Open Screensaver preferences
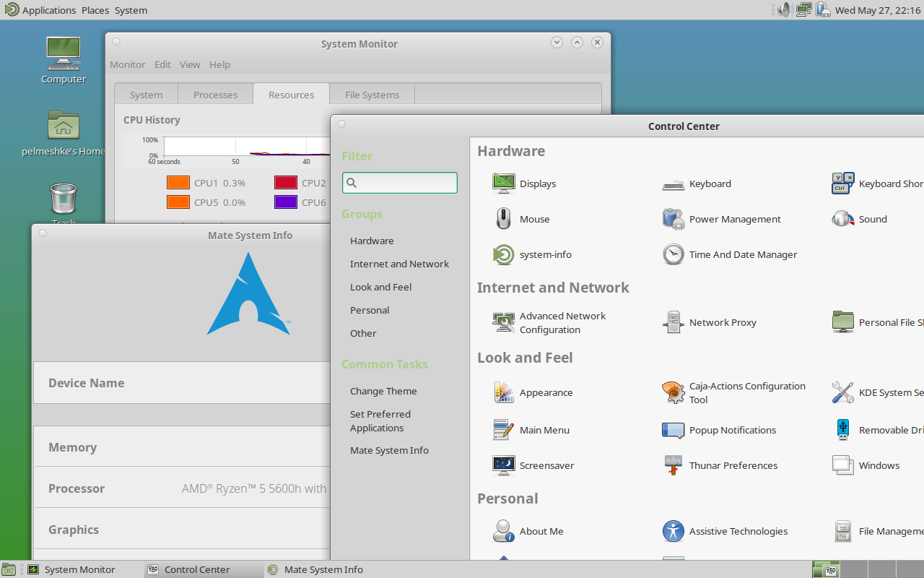Viewport: 924px width, 578px height. pos(533,465)
